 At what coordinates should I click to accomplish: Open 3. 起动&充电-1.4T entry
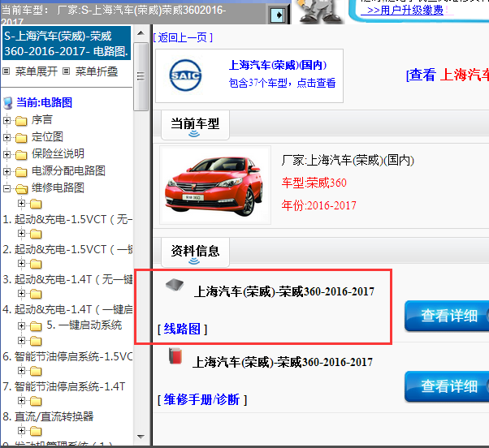67,279
